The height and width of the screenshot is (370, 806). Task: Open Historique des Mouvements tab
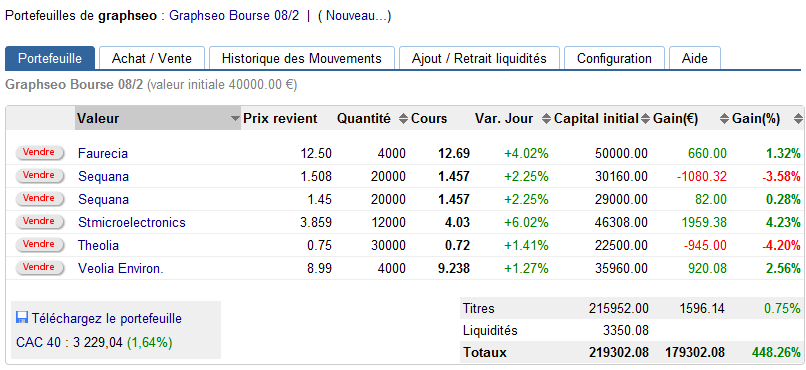pyautogui.click(x=302, y=58)
